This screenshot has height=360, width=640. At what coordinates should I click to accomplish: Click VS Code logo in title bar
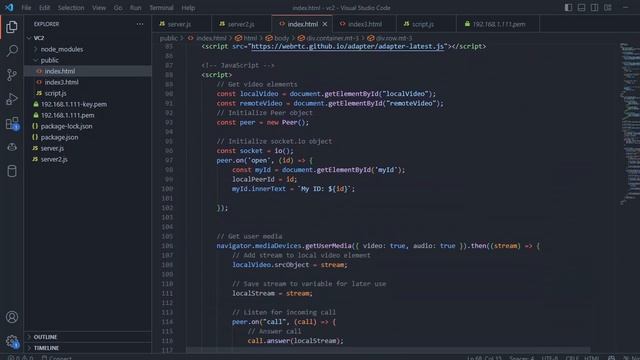[x=9, y=7]
